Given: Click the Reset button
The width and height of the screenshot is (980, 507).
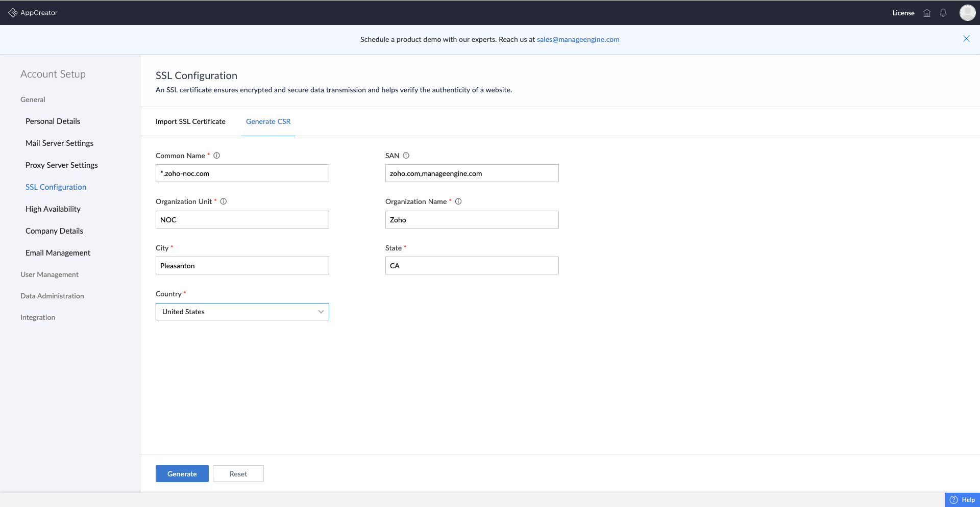Looking at the screenshot, I should coord(238,474).
